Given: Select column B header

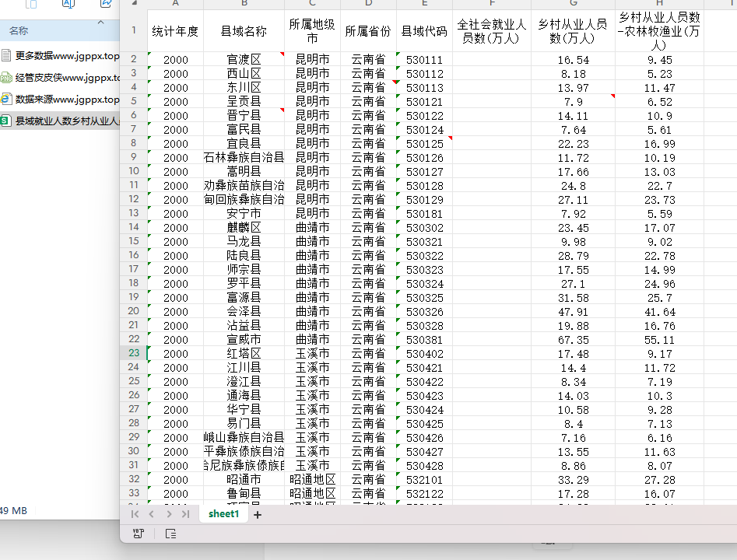Looking at the screenshot, I should tap(244, 3).
